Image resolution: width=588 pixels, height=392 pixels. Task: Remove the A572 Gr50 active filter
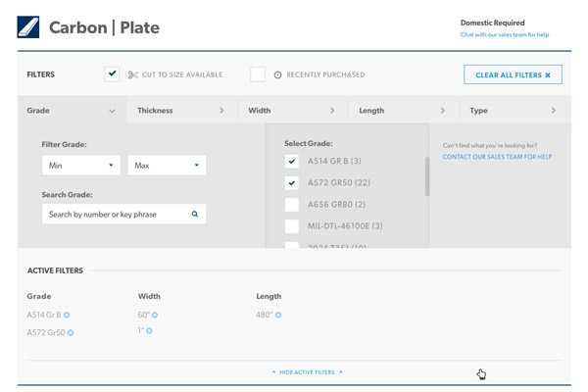click(x=71, y=332)
